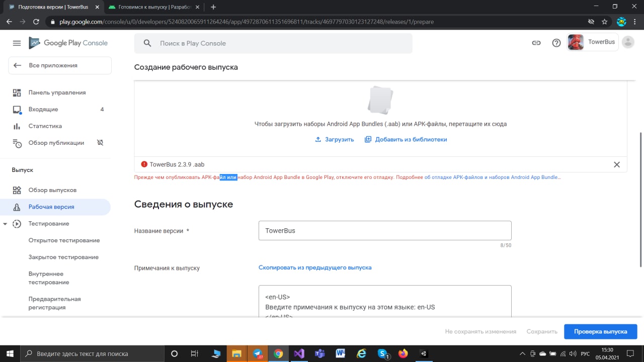Click the page vertical scrollbar
This screenshot has width=644, height=362.
(640, 199)
